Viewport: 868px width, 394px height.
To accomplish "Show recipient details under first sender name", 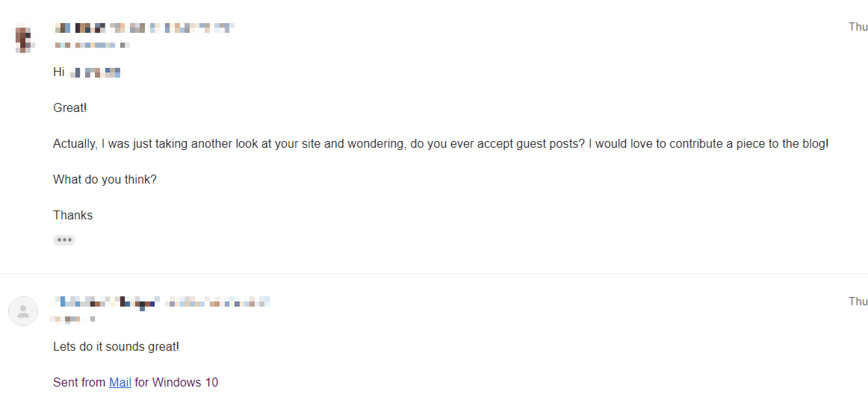I will coord(92,45).
